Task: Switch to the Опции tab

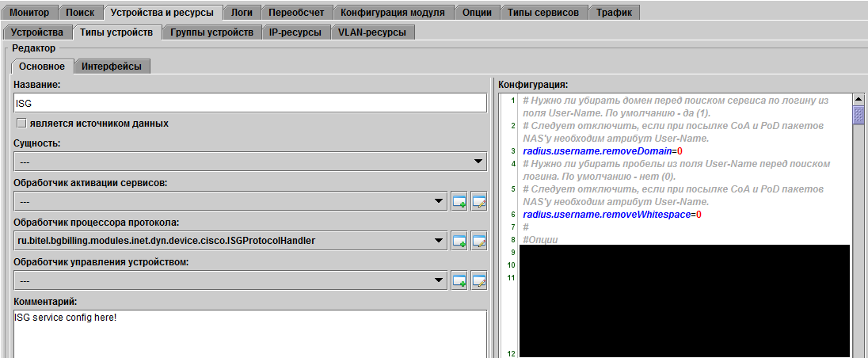Action: pos(477,12)
